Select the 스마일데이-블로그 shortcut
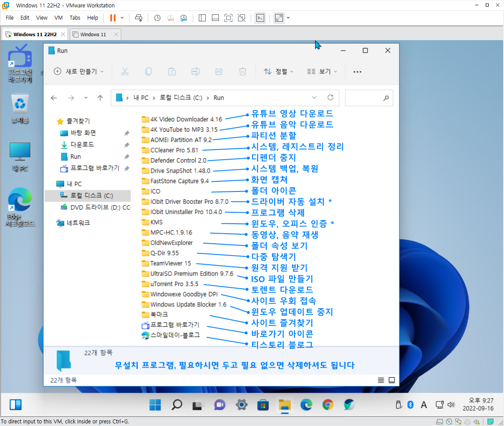 point(171,335)
